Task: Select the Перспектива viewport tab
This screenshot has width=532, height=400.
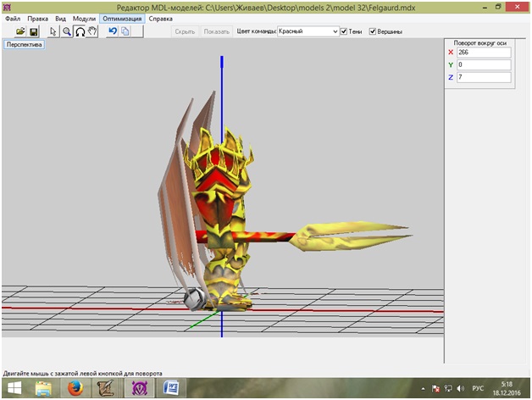Action: pyautogui.click(x=25, y=45)
